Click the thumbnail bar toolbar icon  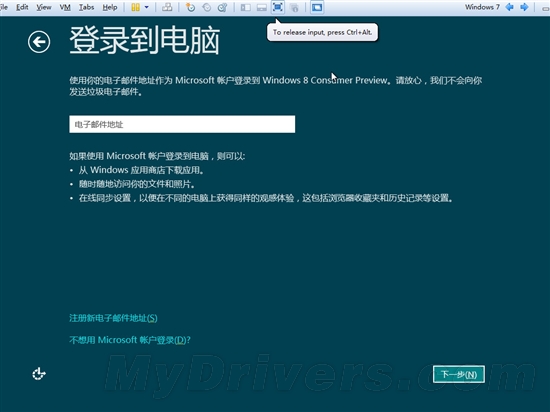pos(262,7)
